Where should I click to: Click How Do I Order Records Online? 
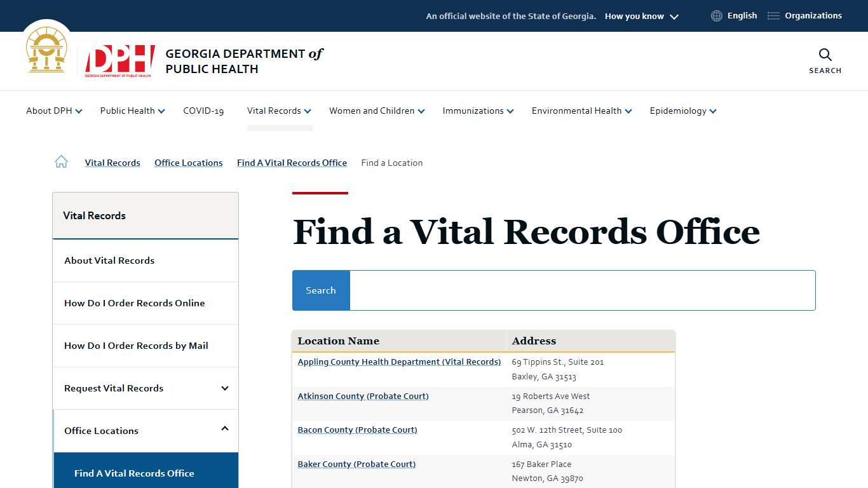point(134,303)
